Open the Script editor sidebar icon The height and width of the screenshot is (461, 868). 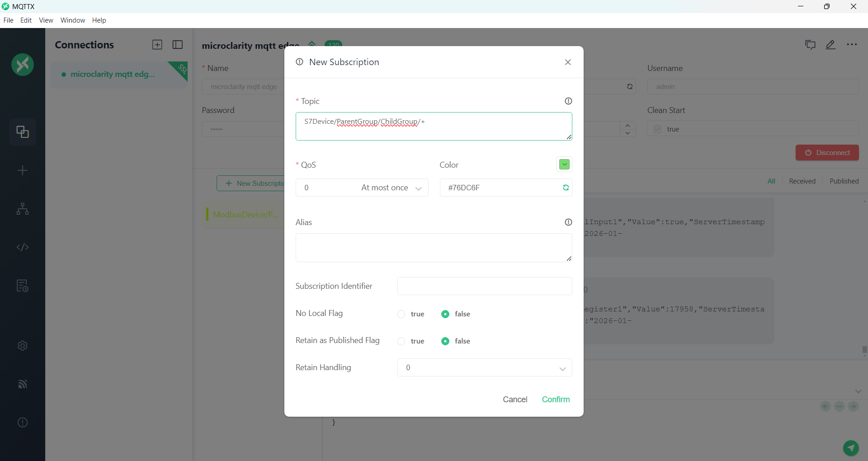point(23,248)
